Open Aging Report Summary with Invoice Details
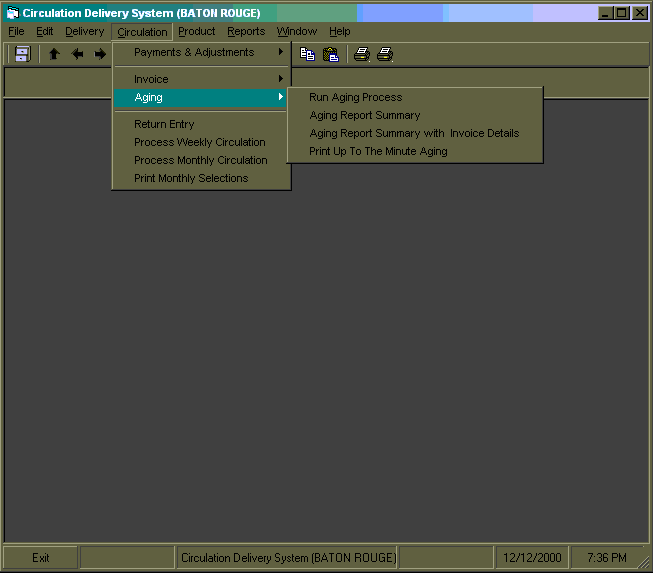This screenshot has height=573, width=653. (x=415, y=133)
